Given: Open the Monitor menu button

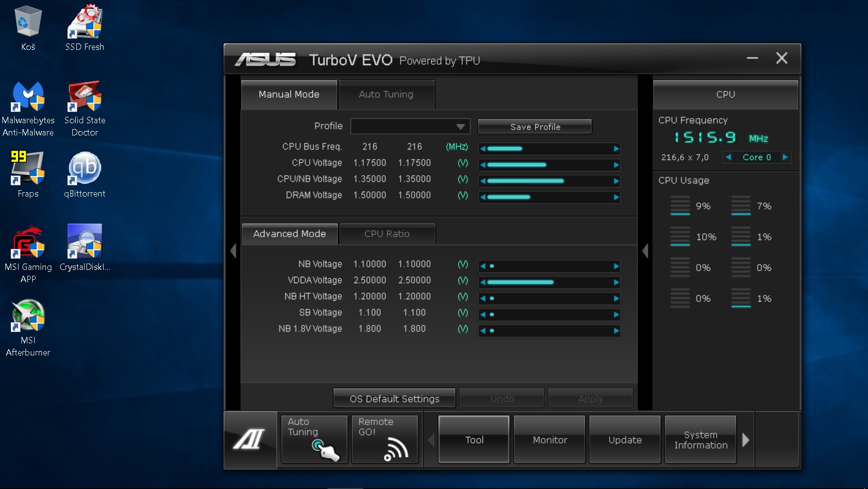Looking at the screenshot, I should pyautogui.click(x=549, y=440).
